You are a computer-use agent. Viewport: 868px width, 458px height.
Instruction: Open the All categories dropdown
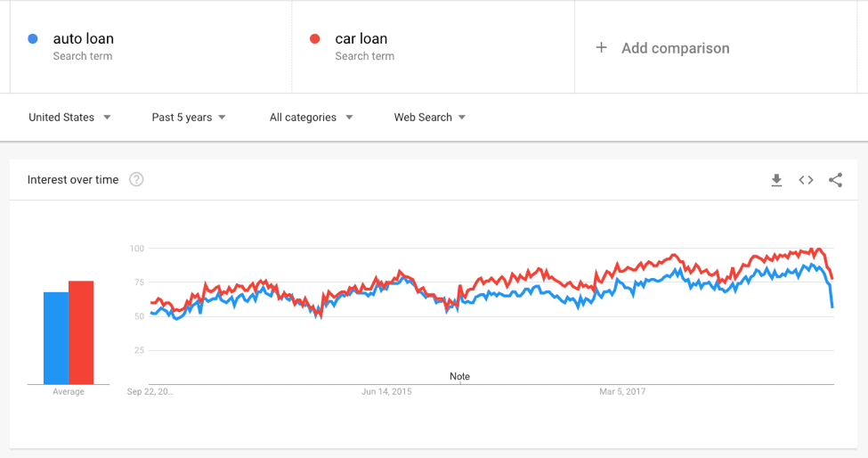311,118
